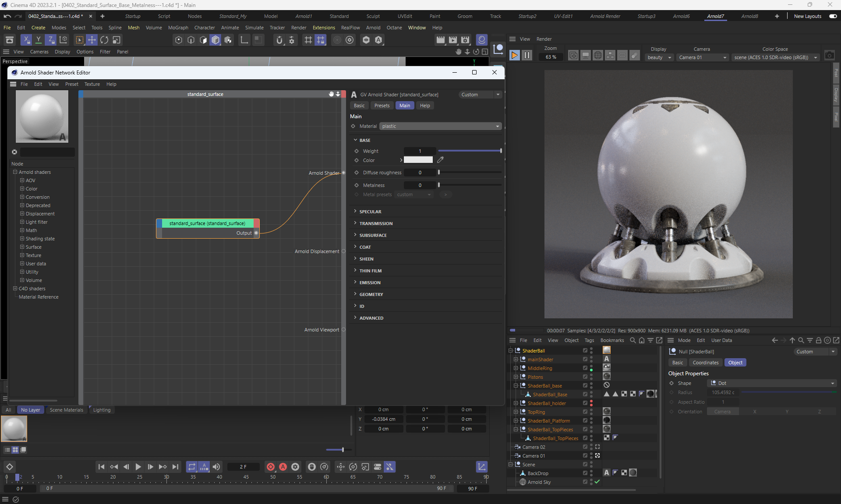Expand the SPECULAR section
Viewport: 841px width, 504px height.
[370, 211]
